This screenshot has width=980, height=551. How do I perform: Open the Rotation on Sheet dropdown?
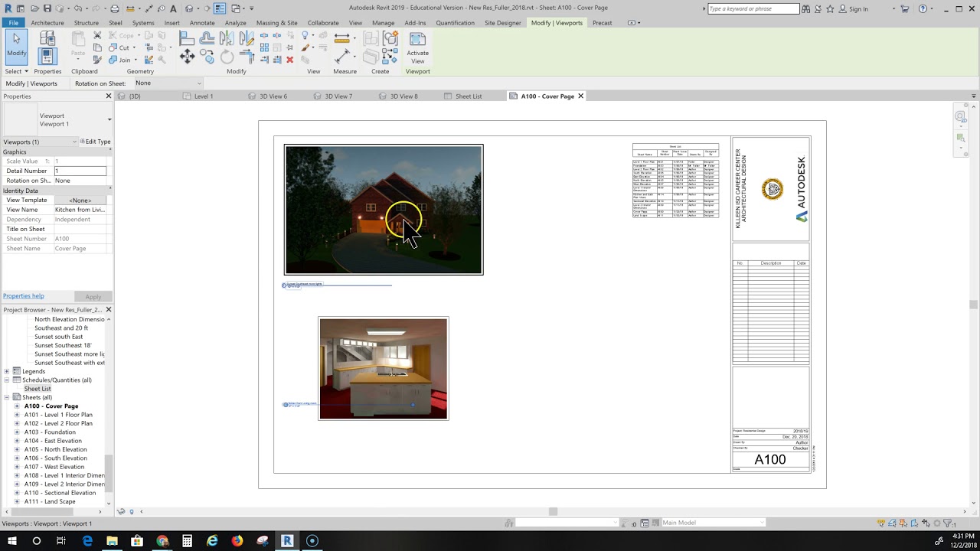coord(168,83)
